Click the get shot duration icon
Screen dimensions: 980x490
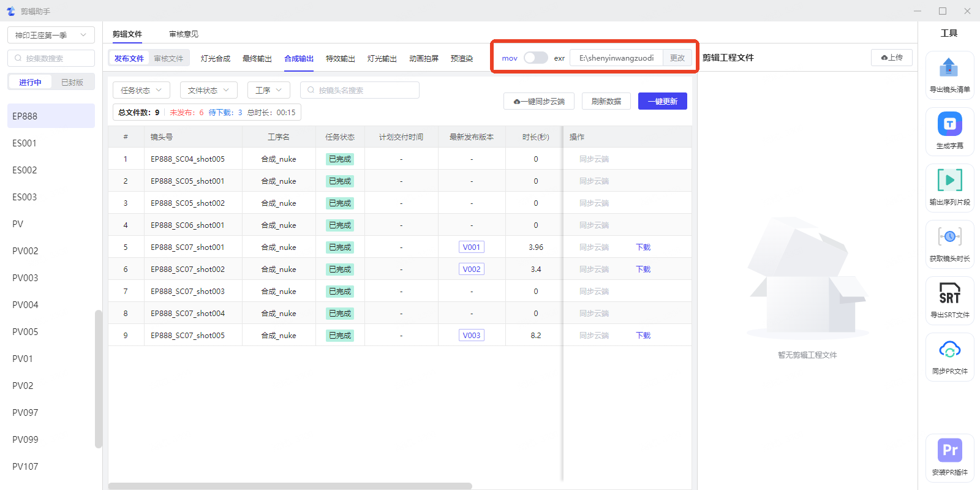click(x=949, y=237)
